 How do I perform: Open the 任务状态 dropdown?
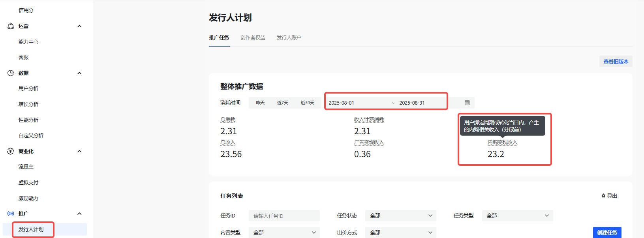click(x=400, y=216)
